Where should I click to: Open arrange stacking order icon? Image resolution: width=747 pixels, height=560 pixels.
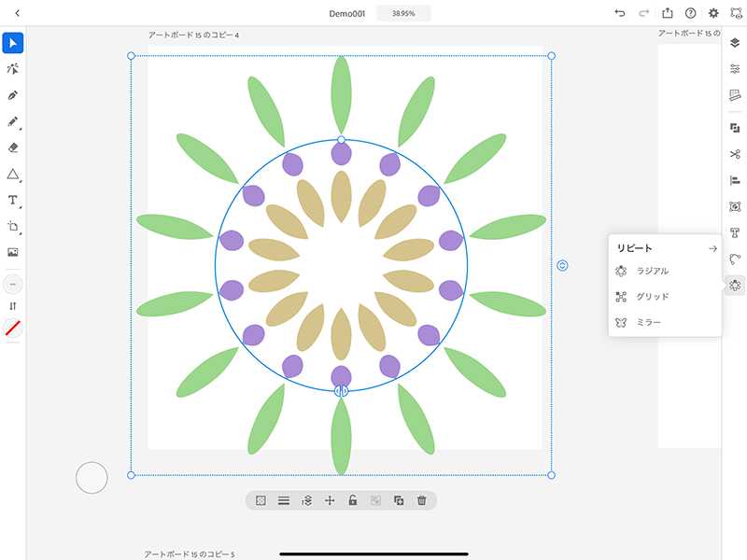click(307, 500)
